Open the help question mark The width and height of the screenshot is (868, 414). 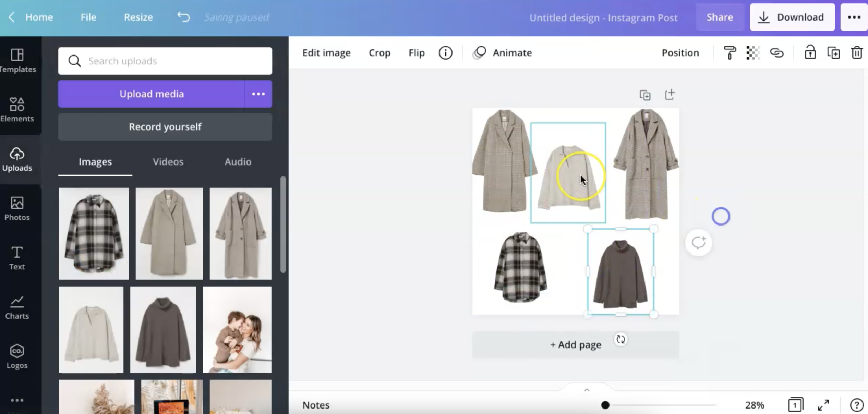click(x=856, y=405)
